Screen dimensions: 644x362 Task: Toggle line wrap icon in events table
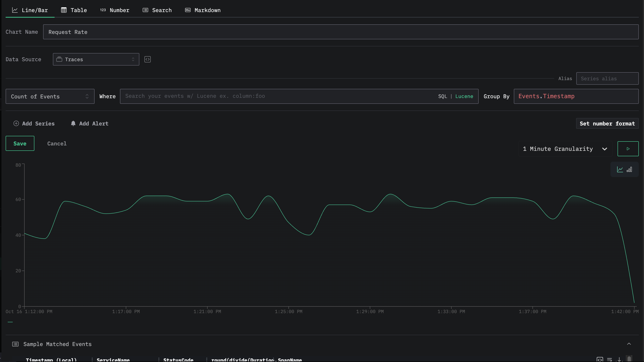tap(609, 359)
